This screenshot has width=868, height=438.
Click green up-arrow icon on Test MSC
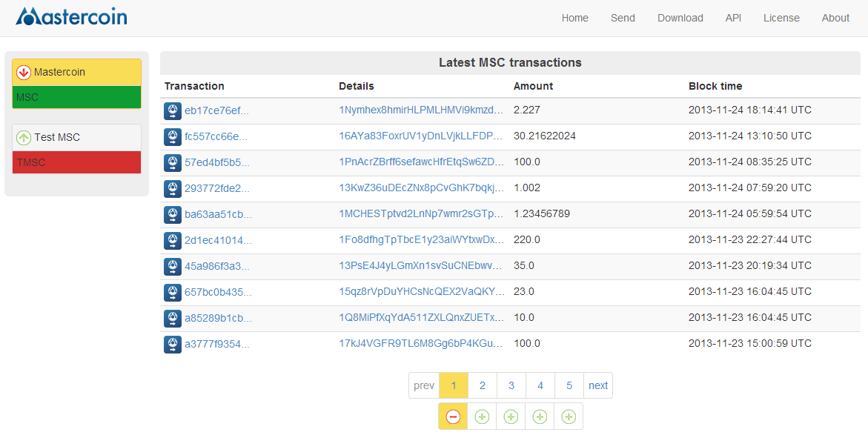click(23, 137)
